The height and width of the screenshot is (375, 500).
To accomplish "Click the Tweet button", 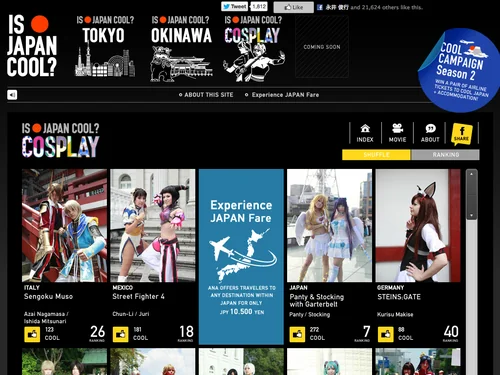I will tap(235, 6).
